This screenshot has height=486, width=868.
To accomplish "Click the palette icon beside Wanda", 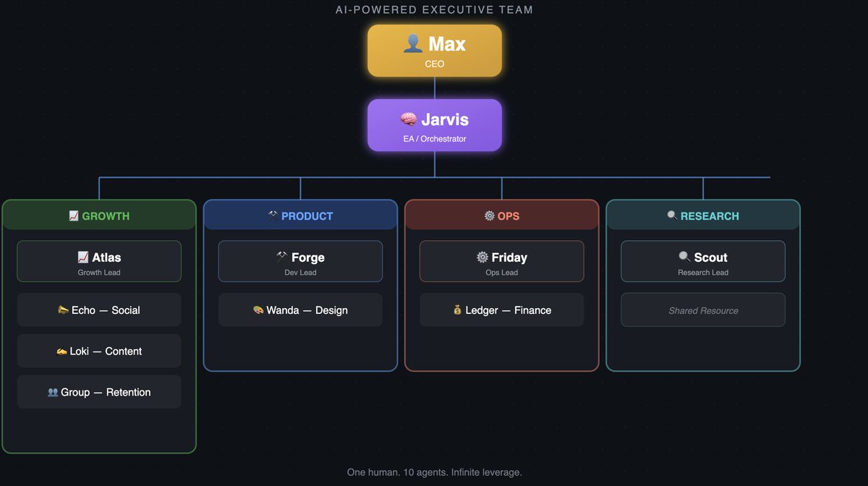I will (258, 310).
